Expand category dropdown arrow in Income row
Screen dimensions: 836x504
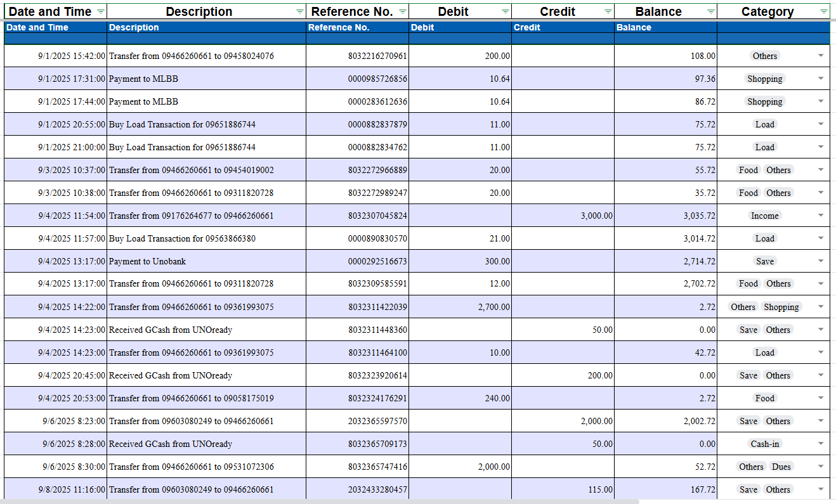(x=821, y=216)
